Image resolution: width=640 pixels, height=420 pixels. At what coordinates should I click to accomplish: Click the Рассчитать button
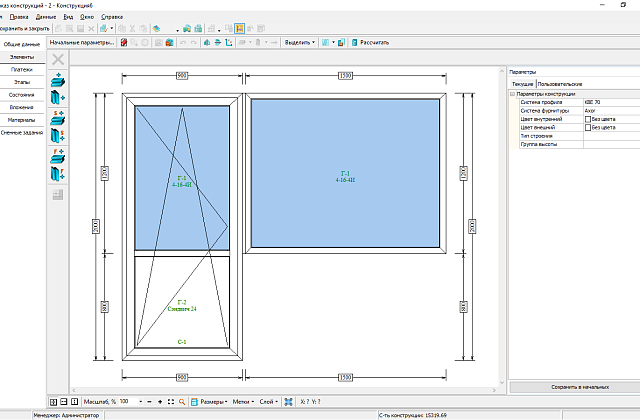click(370, 42)
